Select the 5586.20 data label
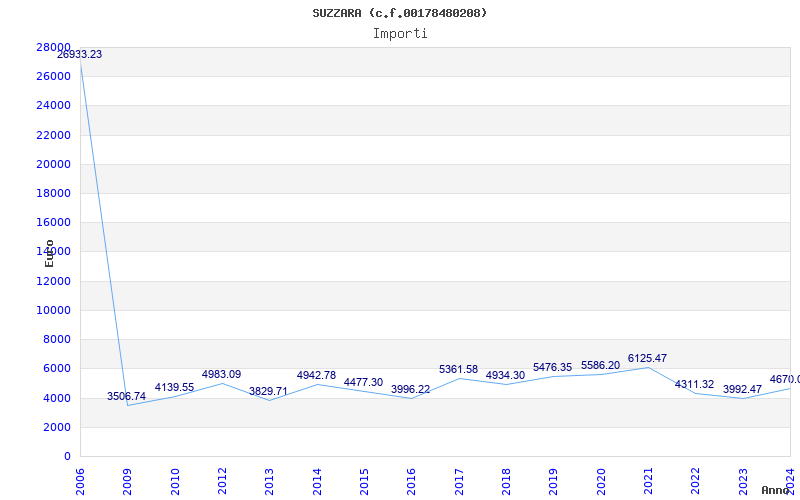Image resolution: width=800 pixels, height=500 pixels. 601,366
